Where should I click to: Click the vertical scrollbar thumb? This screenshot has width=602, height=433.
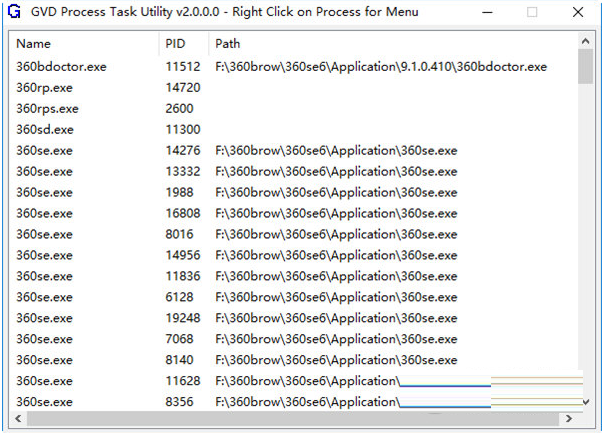pyautogui.click(x=585, y=66)
